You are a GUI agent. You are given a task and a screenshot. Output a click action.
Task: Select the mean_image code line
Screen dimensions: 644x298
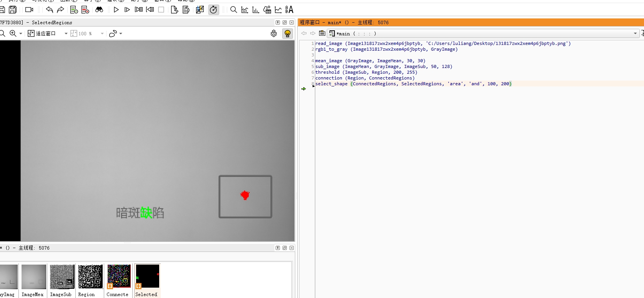[370, 61]
